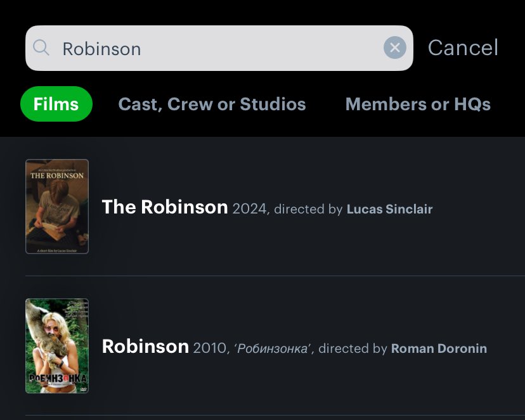Image resolution: width=525 pixels, height=420 pixels.
Task: Cancel the current search
Action: [462, 47]
